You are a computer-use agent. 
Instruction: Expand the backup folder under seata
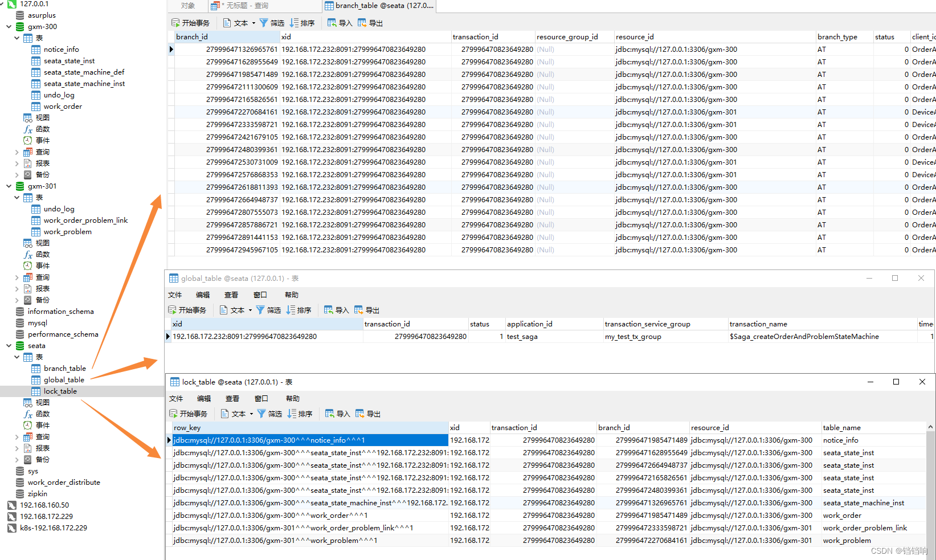coord(17,460)
